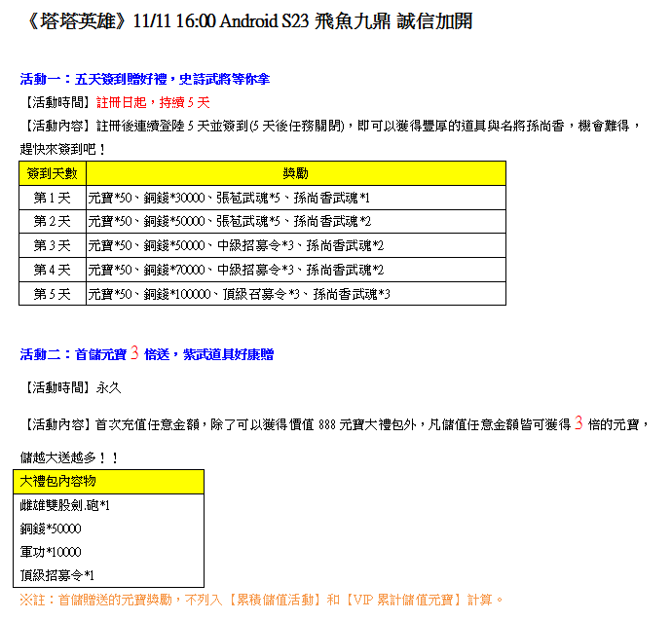Click reward row ending 孫尚香武魂*2 with 張苞武魂

coord(296,221)
